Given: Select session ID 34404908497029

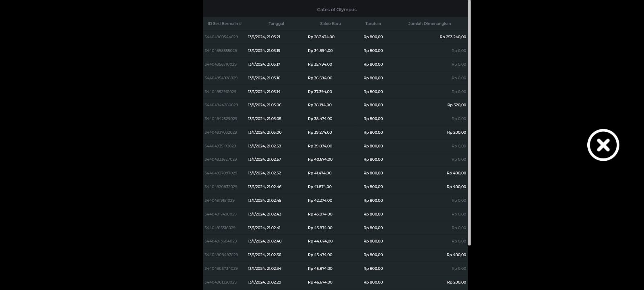Looking at the screenshot, I should pyautogui.click(x=221, y=255).
